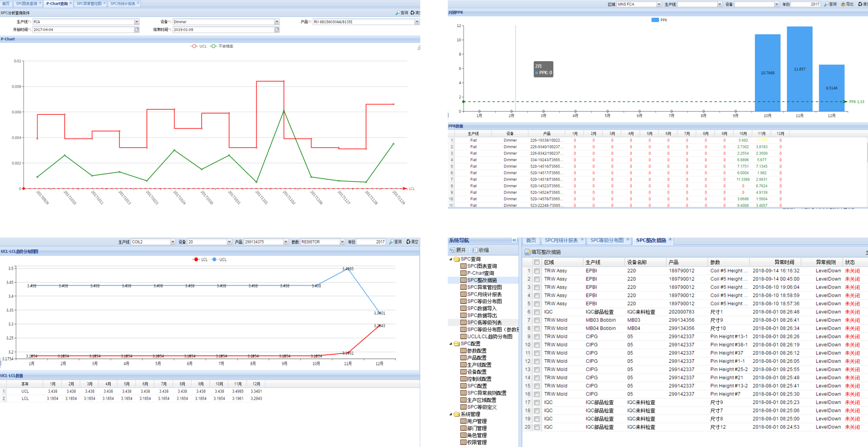Open SPC月统计报表 tree item
This screenshot has height=447, width=868.
(x=484, y=295)
